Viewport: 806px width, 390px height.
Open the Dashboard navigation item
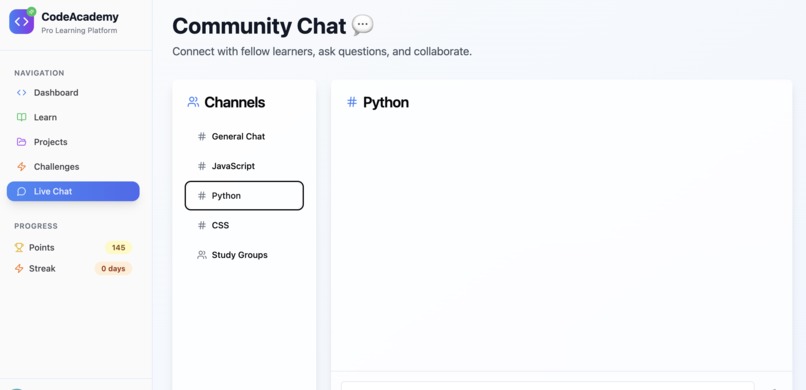(73, 93)
